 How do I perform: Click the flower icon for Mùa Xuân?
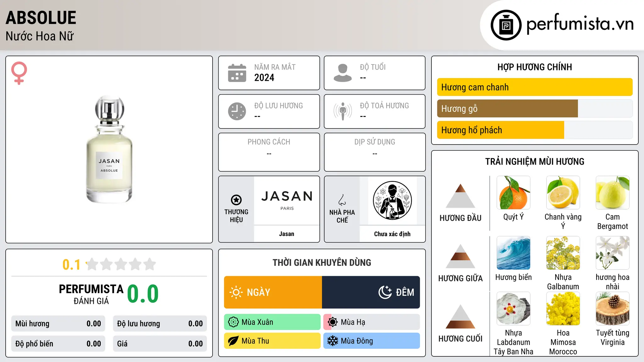[233, 322]
